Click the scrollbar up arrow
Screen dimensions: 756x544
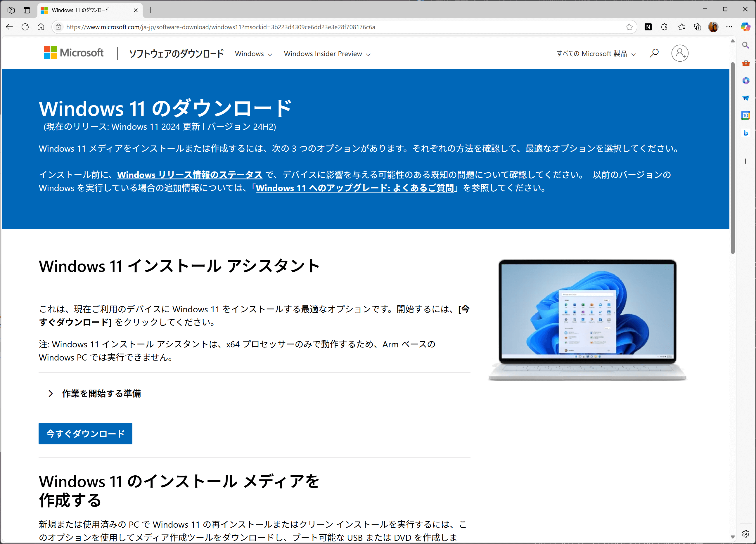point(732,41)
